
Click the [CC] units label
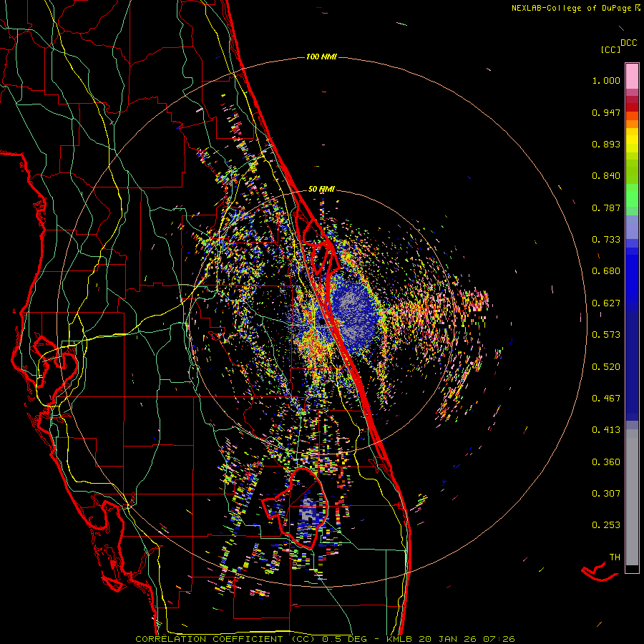610,49
